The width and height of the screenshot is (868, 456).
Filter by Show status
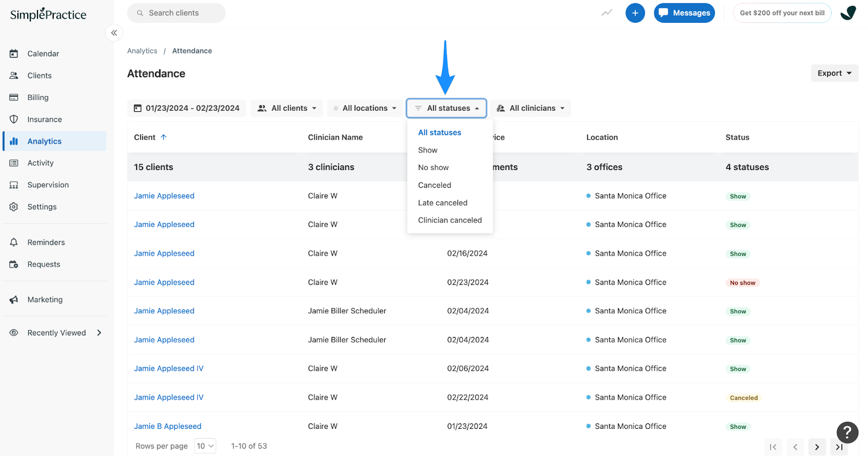pos(427,150)
